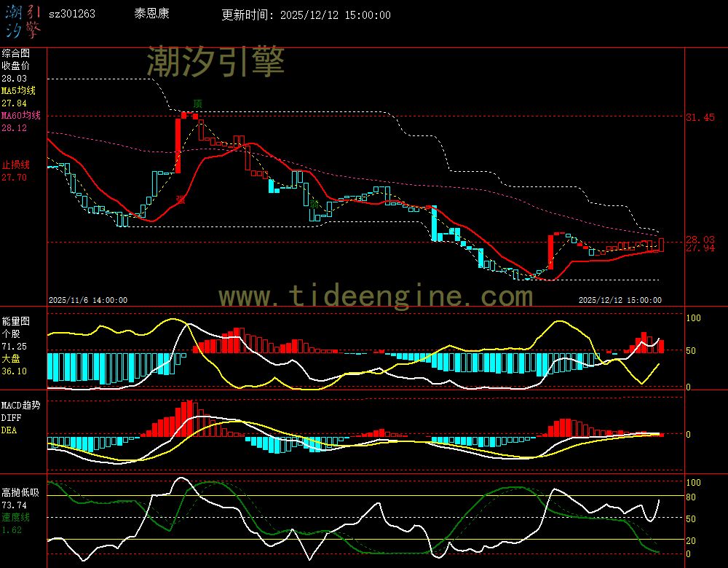Click the 28.03 price label on right axis
This screenshot has height=568, width=728.
[700, 239]
